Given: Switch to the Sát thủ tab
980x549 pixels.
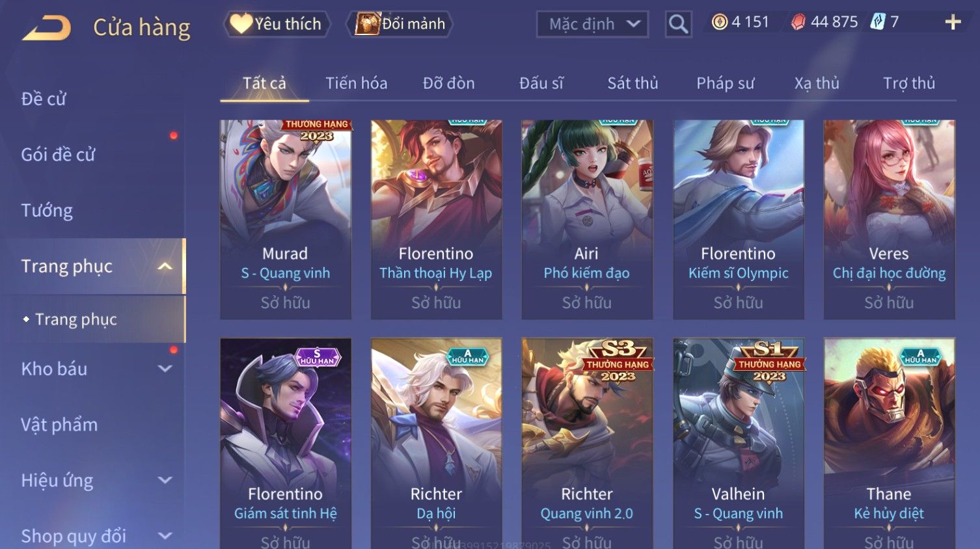Looking at the screenshot, I should 633,83.
